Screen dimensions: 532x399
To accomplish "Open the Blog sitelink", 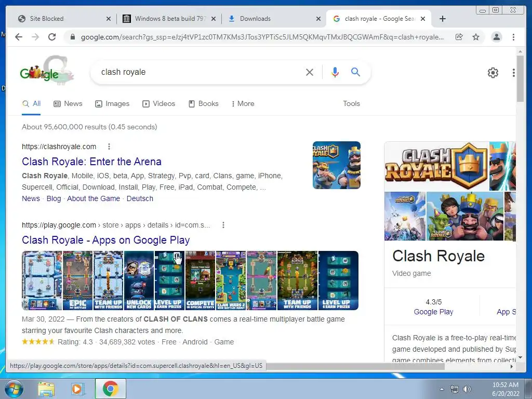I will coord(54,198).
